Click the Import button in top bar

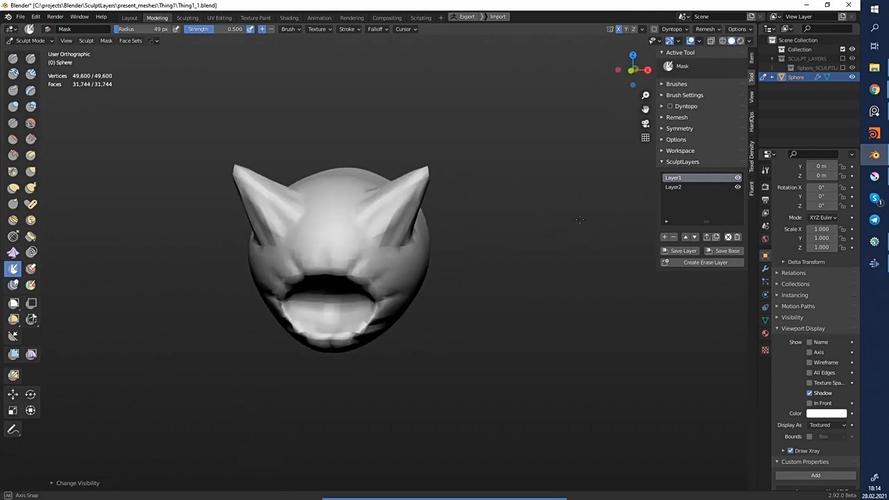(497, 17)
